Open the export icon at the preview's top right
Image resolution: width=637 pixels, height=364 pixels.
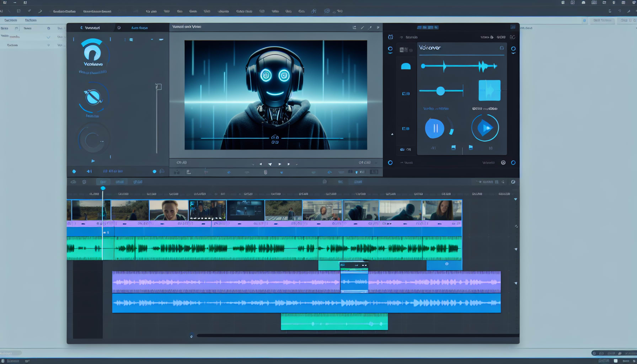[354, 27]
